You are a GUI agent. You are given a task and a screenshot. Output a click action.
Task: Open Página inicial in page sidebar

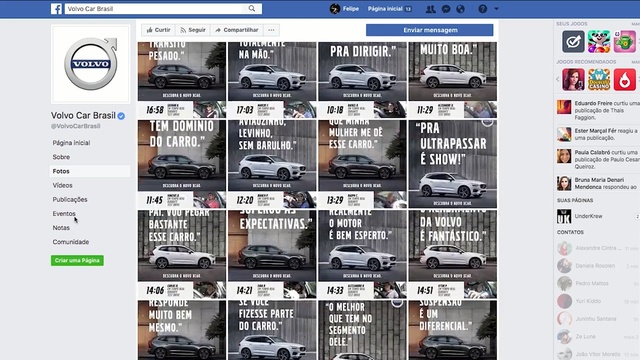[71, 142]
